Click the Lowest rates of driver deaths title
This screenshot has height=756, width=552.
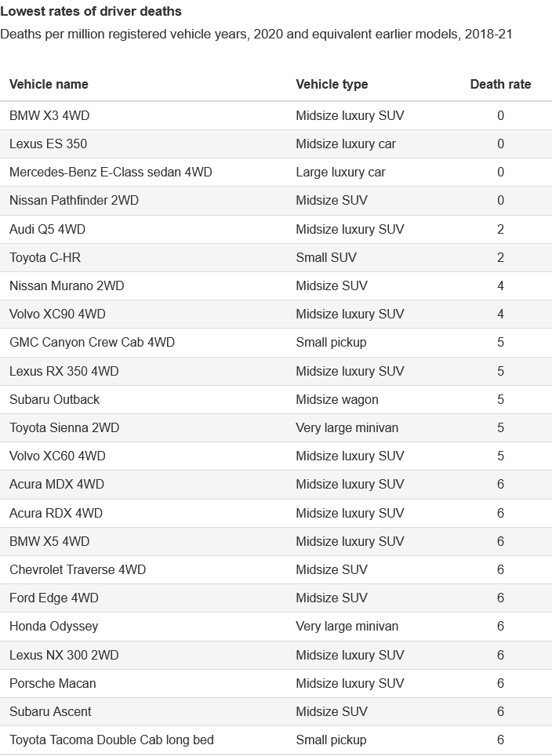[x=91, y=11]
